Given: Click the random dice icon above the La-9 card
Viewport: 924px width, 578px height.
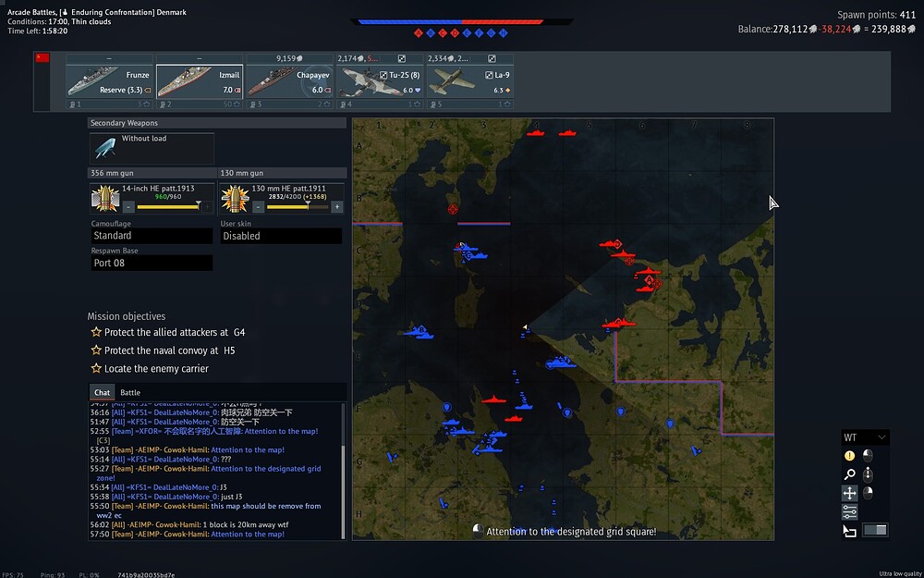Looking at the screenshot, I should (x=492, y=58).
